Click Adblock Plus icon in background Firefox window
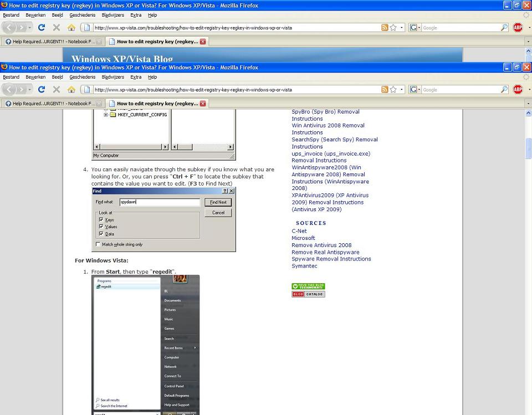 pyautogui.click(x=518, y=28)
